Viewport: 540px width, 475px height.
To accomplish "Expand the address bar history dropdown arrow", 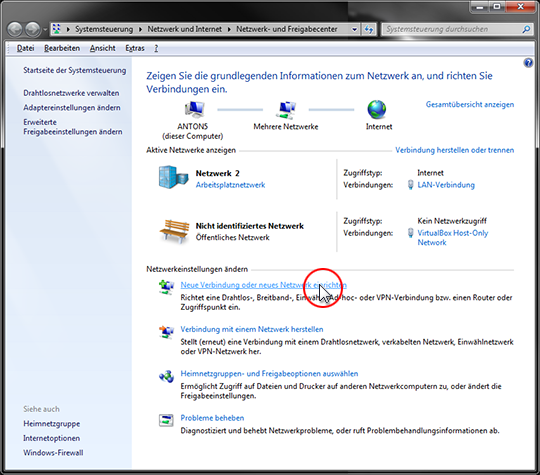I will tap(354, 30).
